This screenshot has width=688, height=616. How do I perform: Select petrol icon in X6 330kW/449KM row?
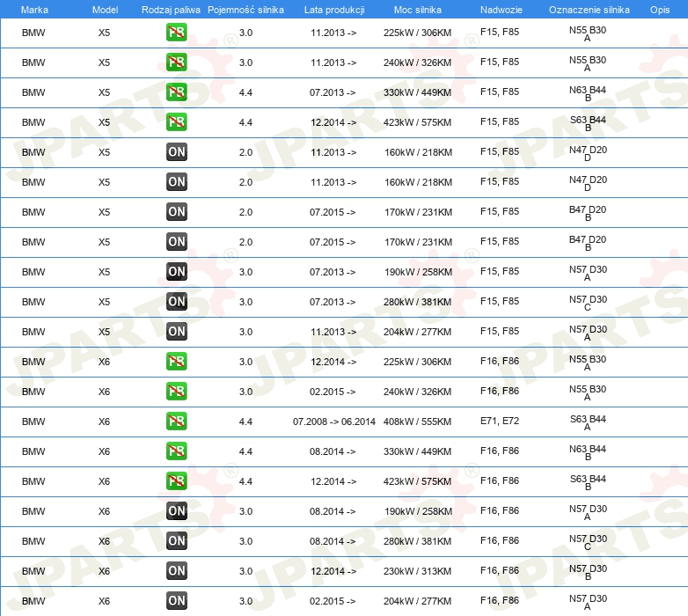[177, 451]
